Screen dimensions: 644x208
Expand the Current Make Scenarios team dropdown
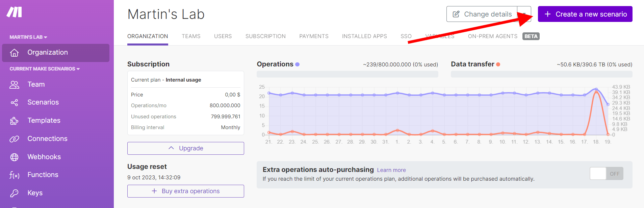tap(45, 69)
